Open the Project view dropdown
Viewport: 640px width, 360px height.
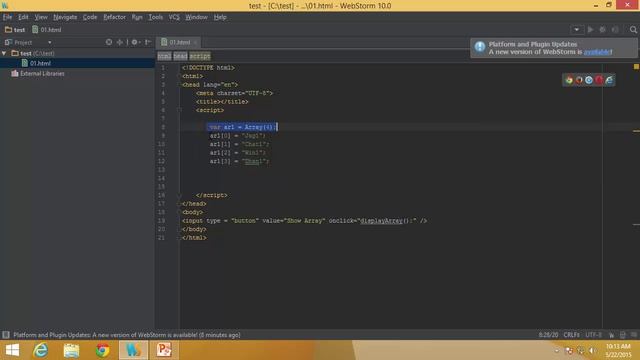pyautogui.click(x=50, y=42)
